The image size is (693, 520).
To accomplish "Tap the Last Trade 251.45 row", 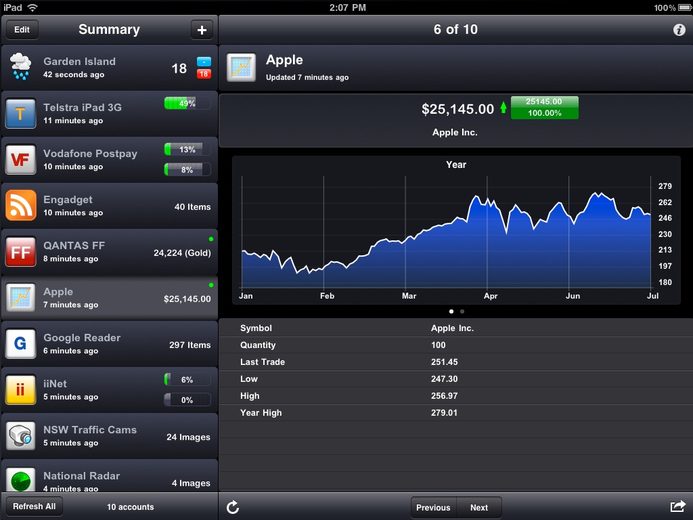I will click(x=456, y=362).
